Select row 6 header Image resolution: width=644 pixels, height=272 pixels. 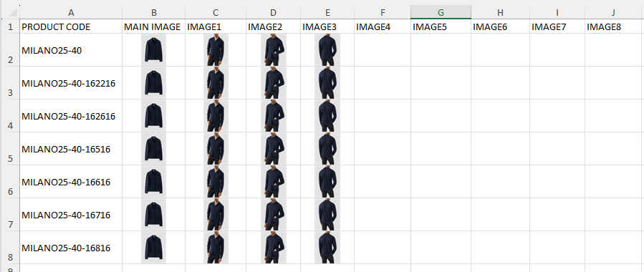(10, 182)
